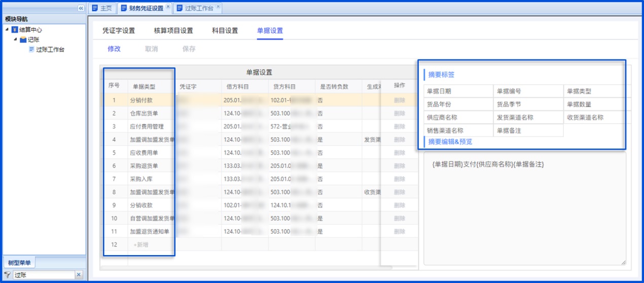Delete the 分销付款 row via 删除
This screenshot has width=644, height=283.
(x=400, y=100)
